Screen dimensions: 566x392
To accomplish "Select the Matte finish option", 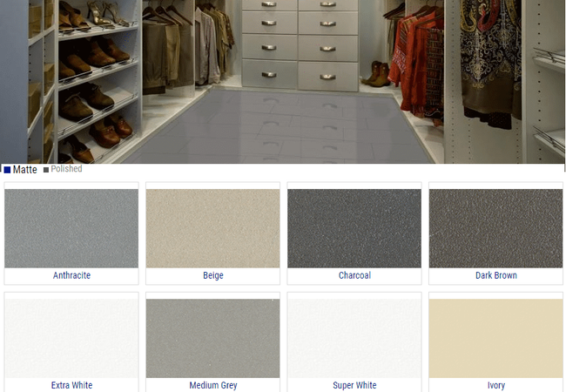I will click(x=21, y=170).
